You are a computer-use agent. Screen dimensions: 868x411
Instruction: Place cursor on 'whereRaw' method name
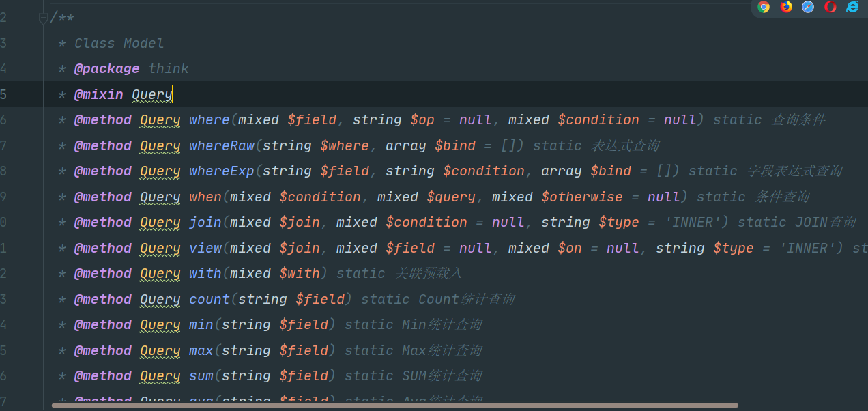click(222, 146)
